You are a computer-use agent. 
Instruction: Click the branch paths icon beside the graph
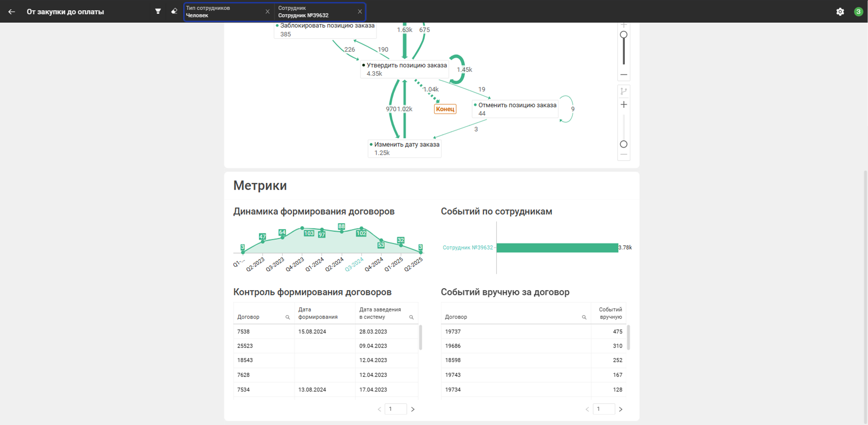(x=624, y=91)
